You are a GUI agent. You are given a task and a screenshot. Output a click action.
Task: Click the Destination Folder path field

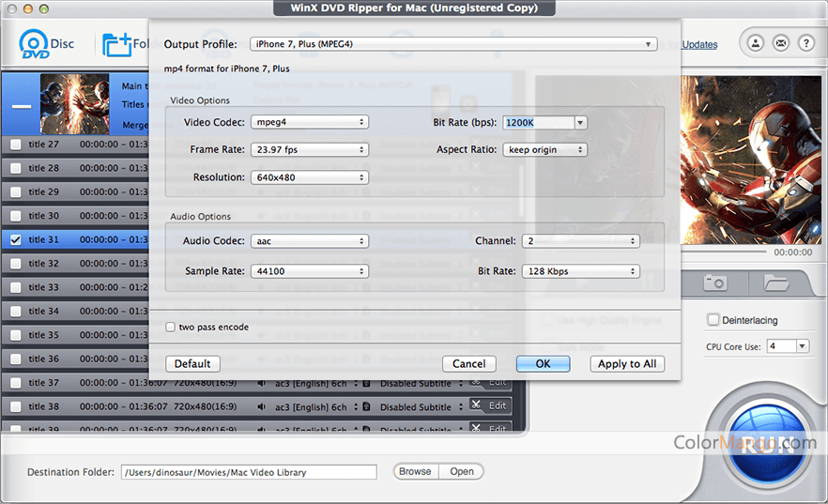point(248,472)
